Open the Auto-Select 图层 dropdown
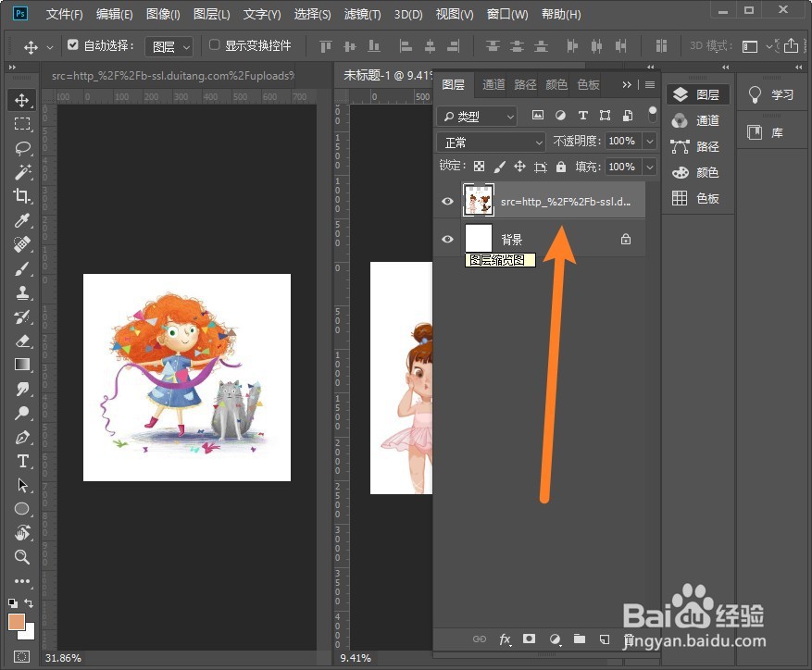Viewport: 812px width, 670px height. (x=169, y=47)
